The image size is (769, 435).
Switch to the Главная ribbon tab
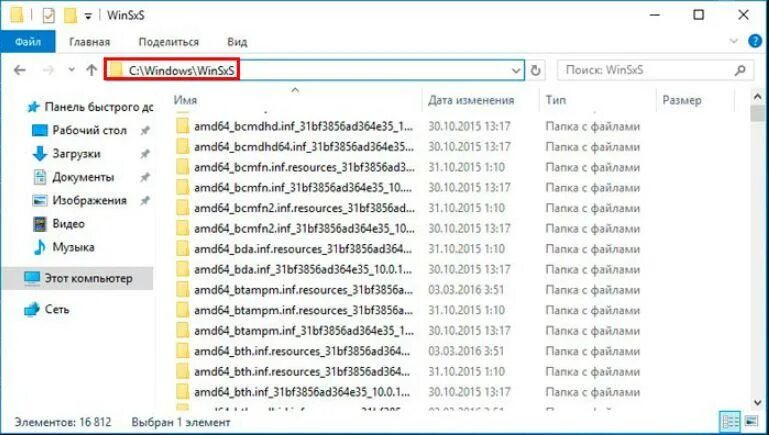click(89, 42)
